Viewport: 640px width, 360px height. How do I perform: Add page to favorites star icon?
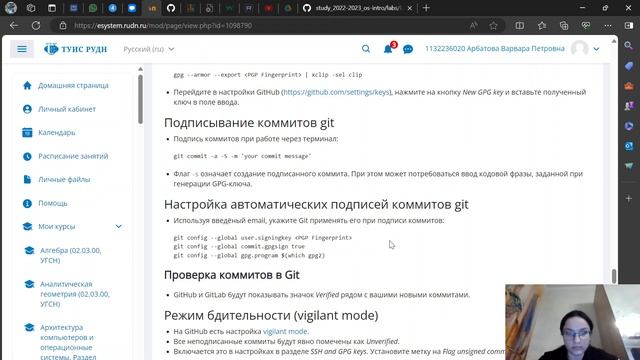(x=493, y=25)
